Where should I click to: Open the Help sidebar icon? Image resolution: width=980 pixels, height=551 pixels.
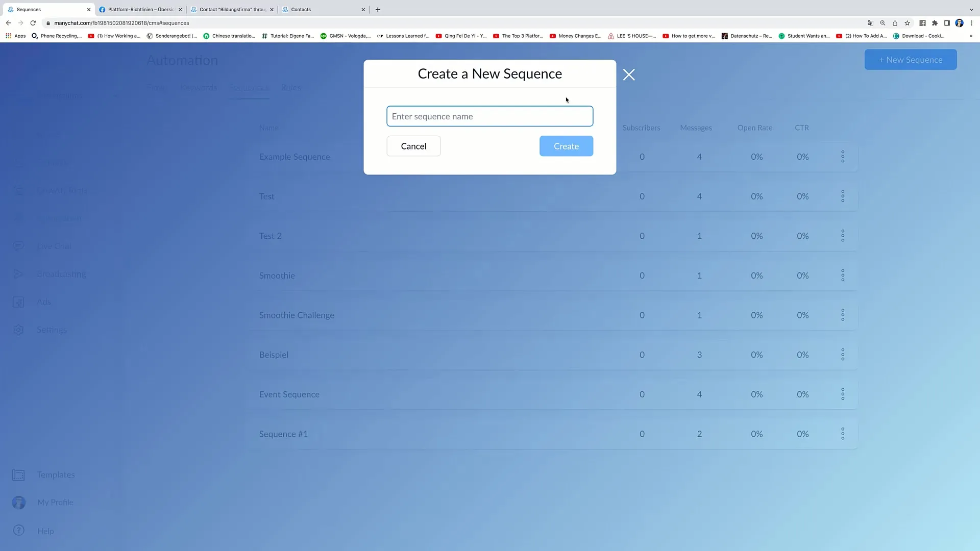pyautogui.click(x=18, y=530)
